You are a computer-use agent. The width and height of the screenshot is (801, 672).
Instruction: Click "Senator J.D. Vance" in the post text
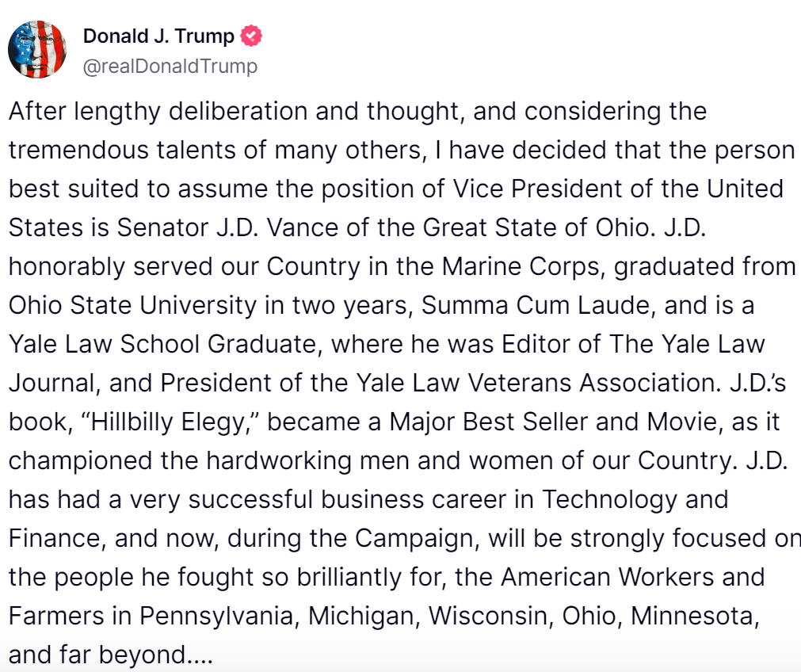[227, 227]
